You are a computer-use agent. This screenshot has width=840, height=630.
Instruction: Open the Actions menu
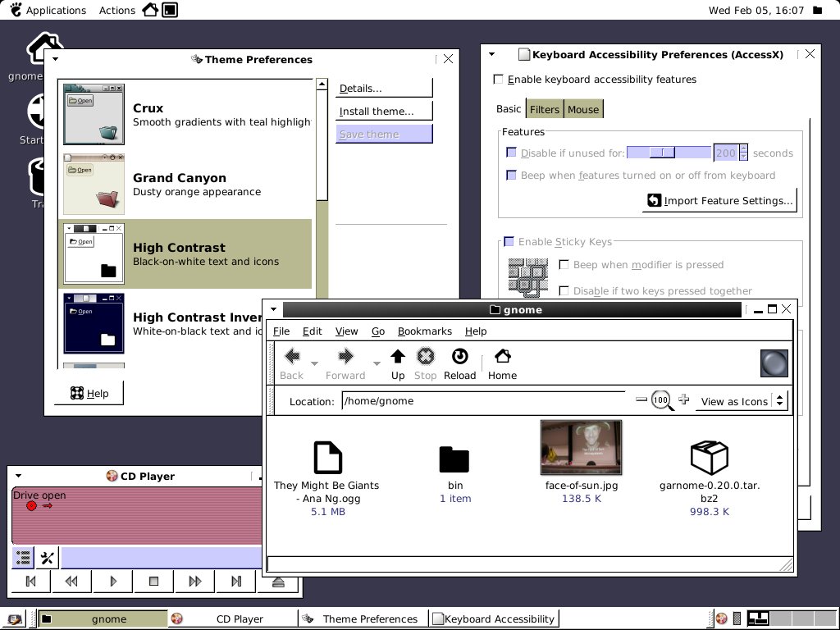click(116, 10)
